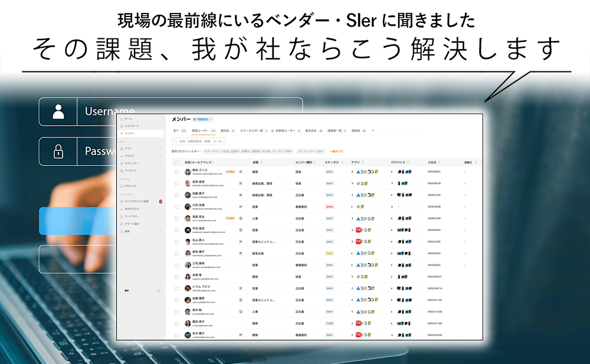
Task: Click the small button at sidebar bottom left
Action: point(127,291)
